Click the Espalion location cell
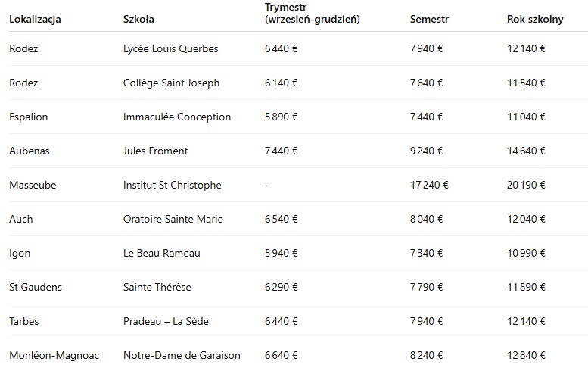The image size is (588, 368). [29, 117]
